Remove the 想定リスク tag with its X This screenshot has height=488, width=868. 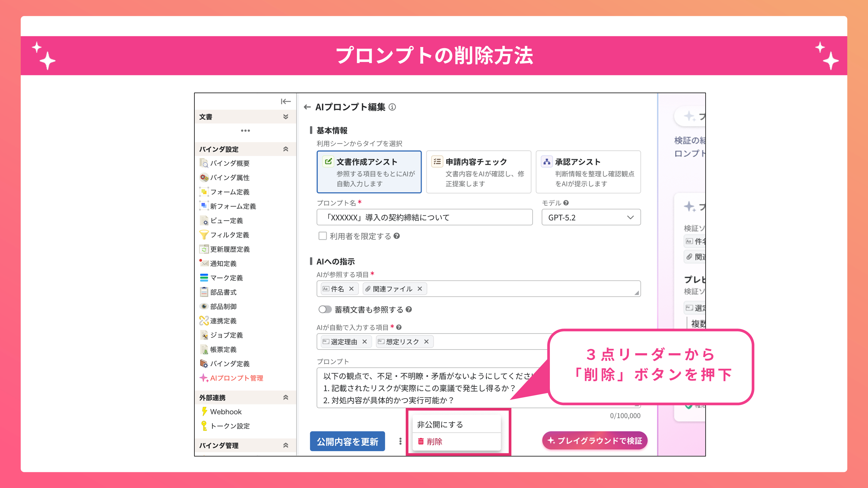tap(426, 342)
